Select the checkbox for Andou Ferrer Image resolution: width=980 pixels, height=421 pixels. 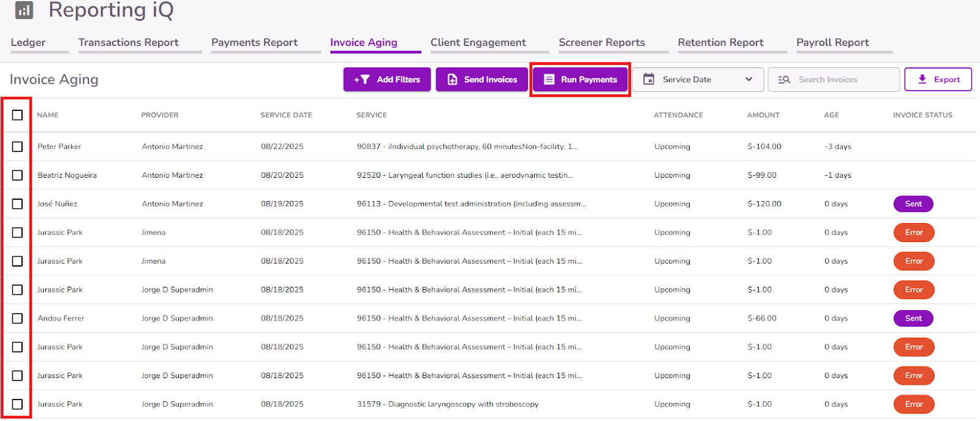coord(17,318)
